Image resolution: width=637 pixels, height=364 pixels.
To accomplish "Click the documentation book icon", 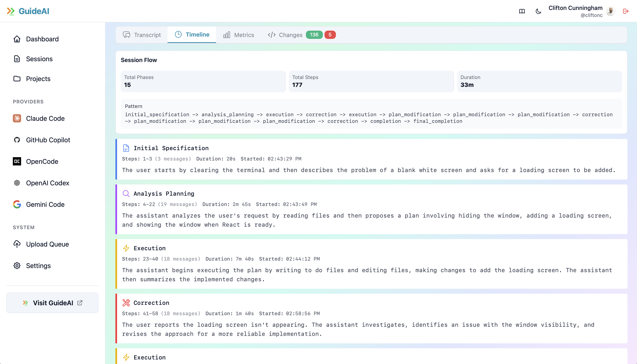I will (522, 11).
